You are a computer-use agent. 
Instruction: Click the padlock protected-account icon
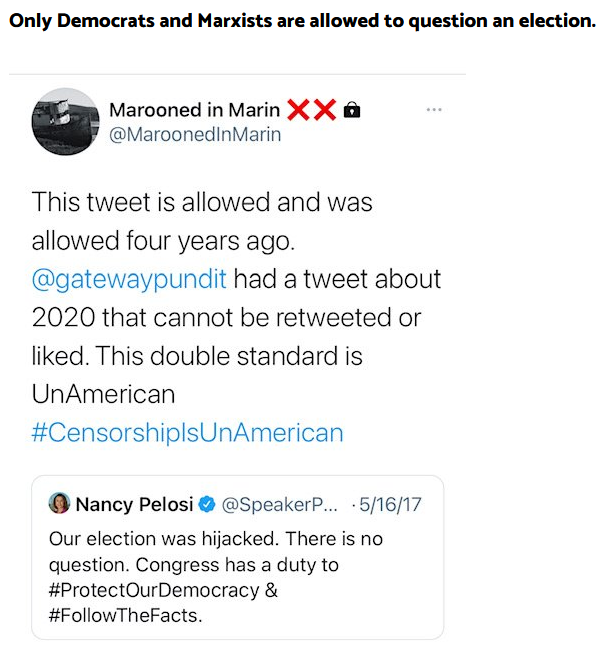click(352, 110)
